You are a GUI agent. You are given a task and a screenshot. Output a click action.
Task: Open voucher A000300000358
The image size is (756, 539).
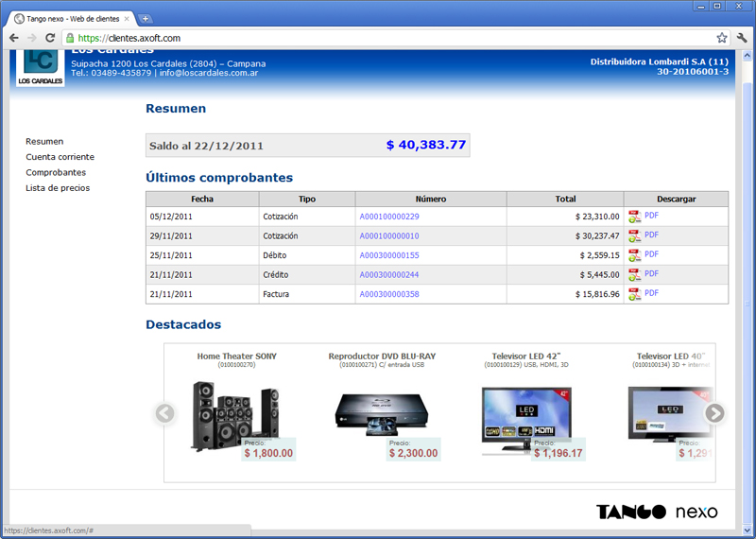[389, 294]
